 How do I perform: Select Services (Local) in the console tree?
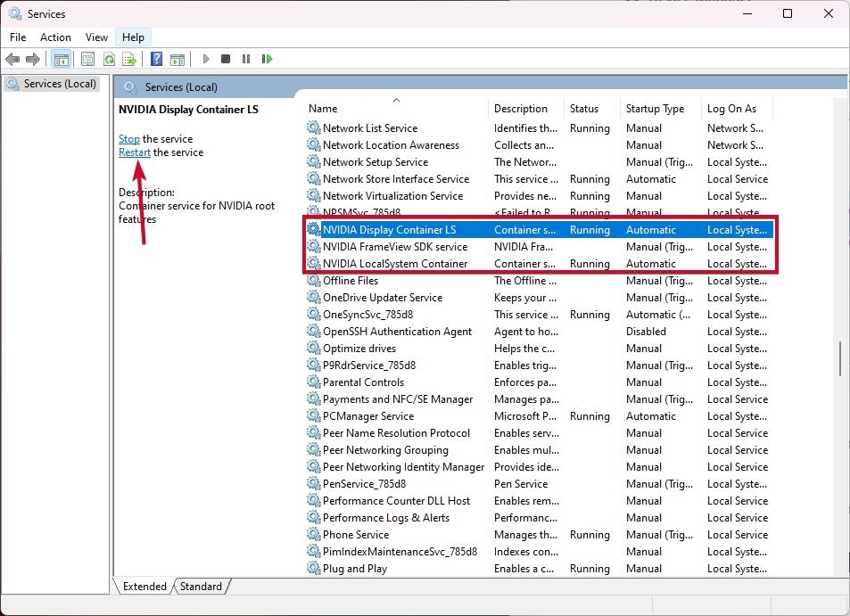click(52, 84)
